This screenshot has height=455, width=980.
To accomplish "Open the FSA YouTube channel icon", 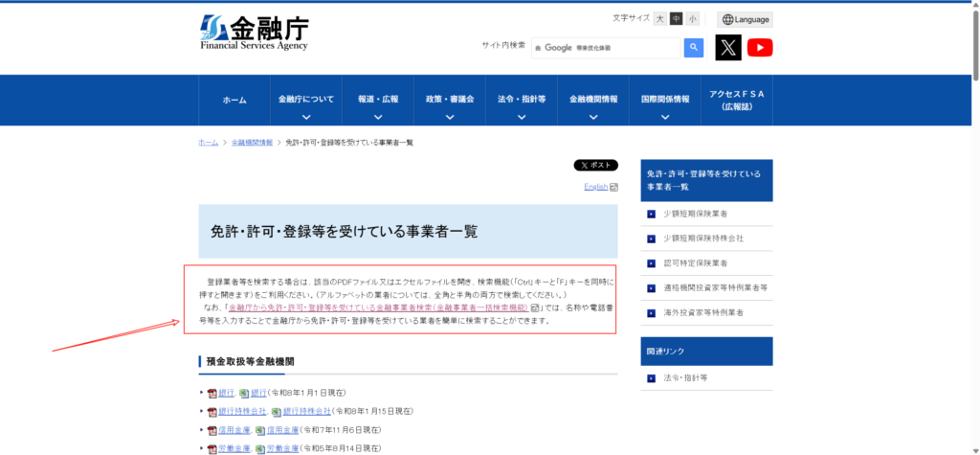I will pos(760,47).
